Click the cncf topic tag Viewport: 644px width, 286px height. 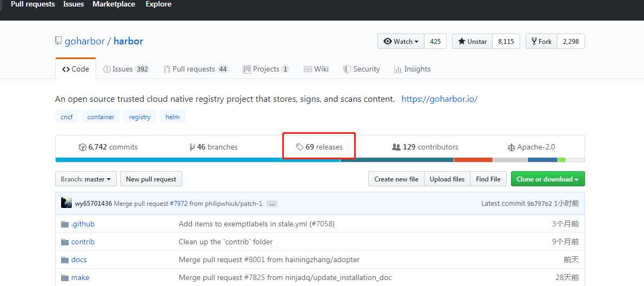coord(67,117)
